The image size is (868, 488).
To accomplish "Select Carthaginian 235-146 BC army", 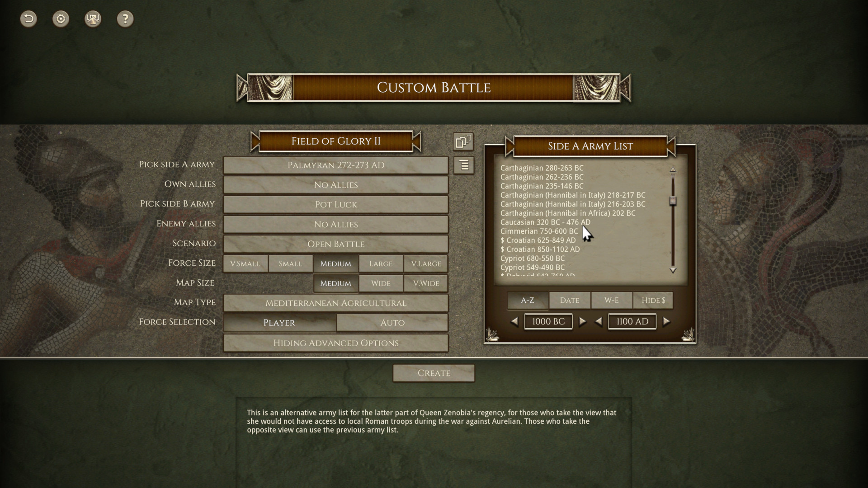I will [x=542, y=186].
